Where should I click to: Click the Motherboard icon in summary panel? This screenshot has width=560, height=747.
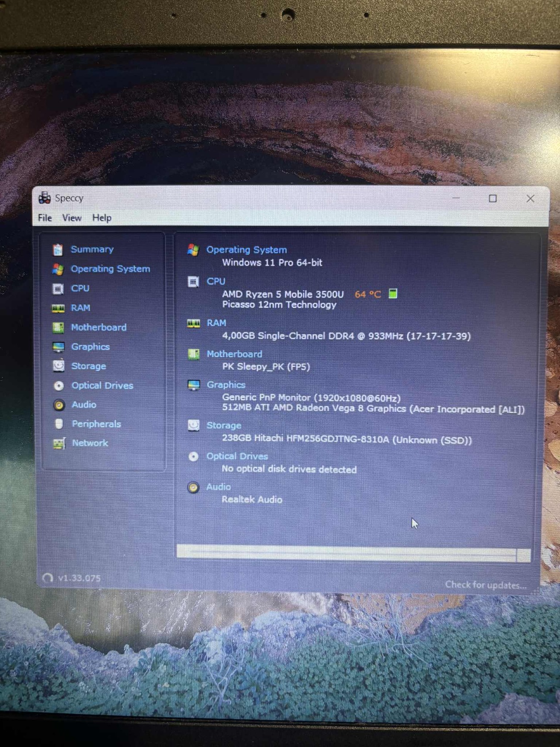click(193, 354)
